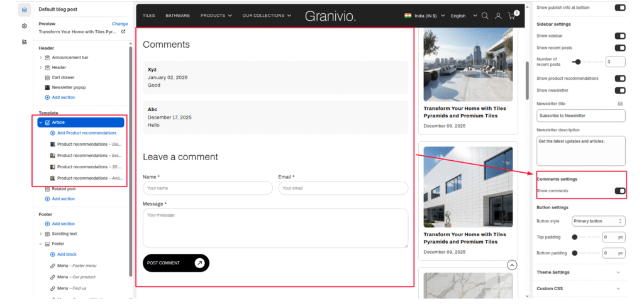Click the Your name input field
Screen dimensions: 644x304
(208, 188)
